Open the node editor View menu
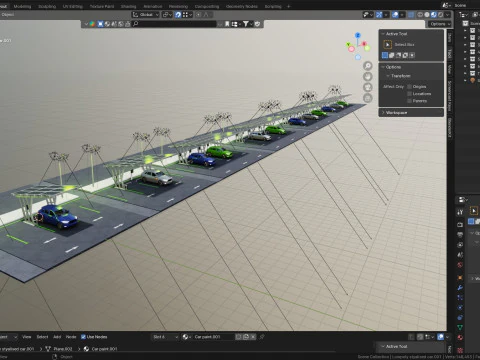 (x=27, y=337)
